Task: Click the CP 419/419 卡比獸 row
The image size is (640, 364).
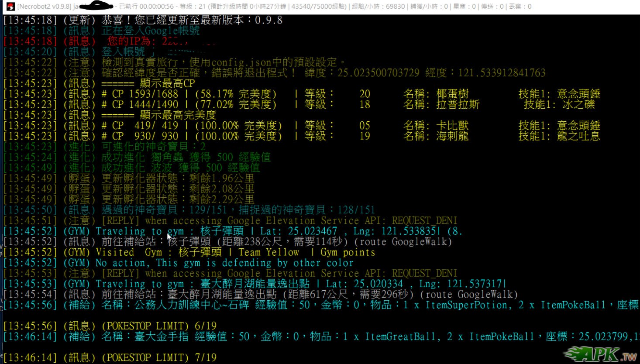Action: [302, 125]
